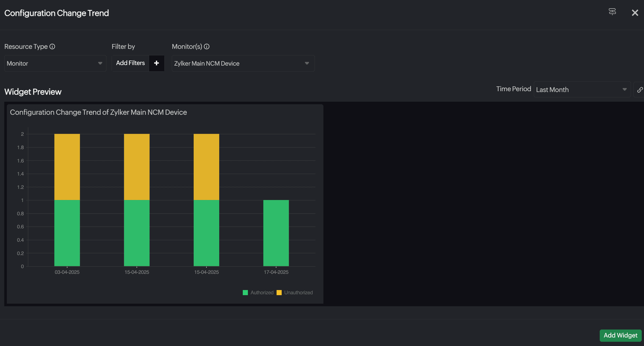644x346 pixels.
Task: Click the Unauthorized legend label
Action: (x=298, y=293)
